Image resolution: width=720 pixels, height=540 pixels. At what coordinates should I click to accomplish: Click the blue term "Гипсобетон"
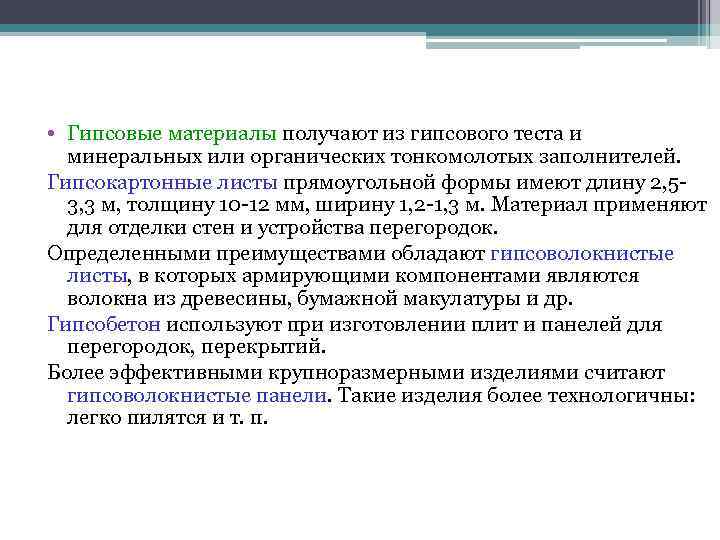tap(104, 325)
